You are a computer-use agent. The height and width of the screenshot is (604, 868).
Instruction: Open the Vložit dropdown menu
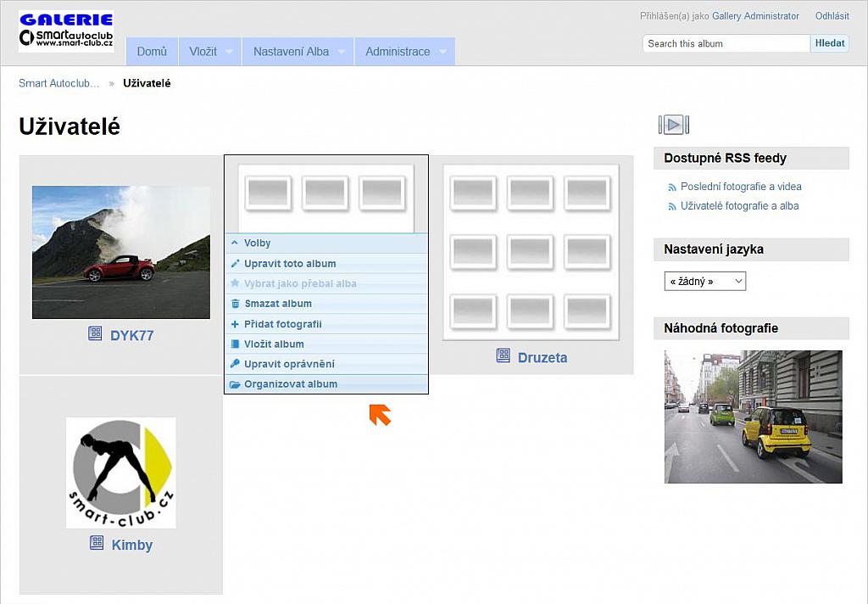tap(210, 52)
